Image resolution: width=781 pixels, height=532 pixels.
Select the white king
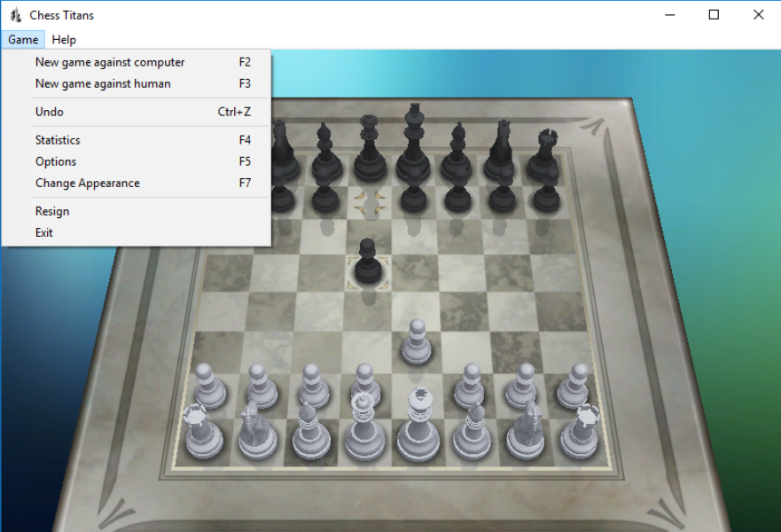tap(419, 426)
